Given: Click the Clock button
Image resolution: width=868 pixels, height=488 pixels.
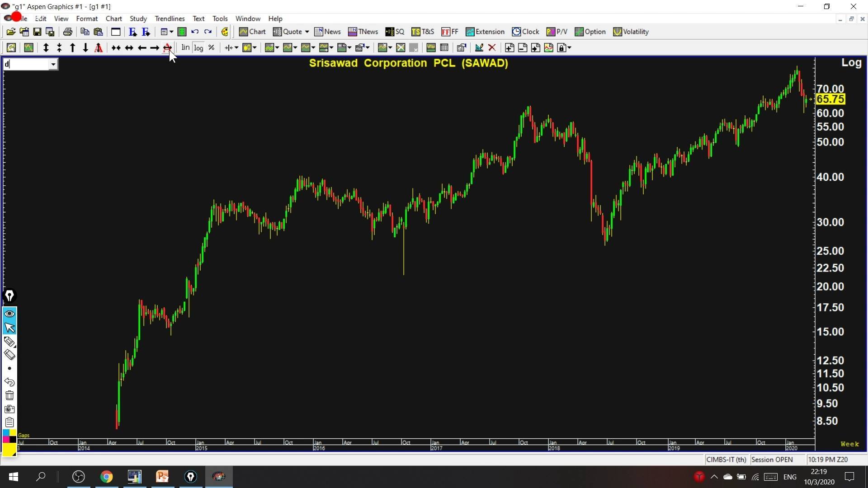Looking at the screenshot, I should point(525,32).
